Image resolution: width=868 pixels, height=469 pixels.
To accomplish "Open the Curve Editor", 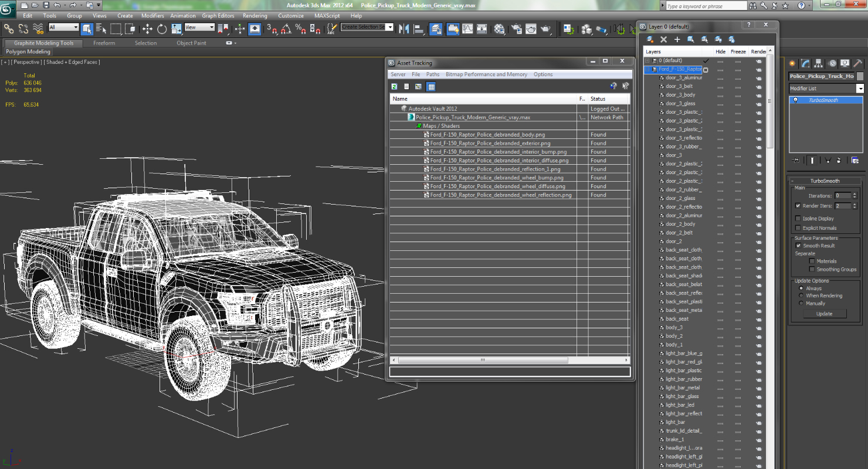I will click(467, 28).
